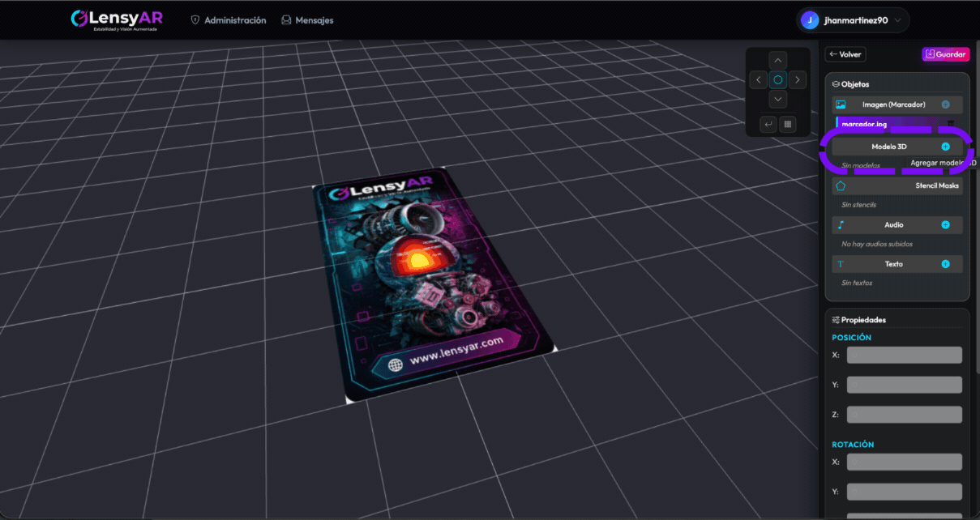Click the Texto section label
Viewport: 980px width, 520px height.
tap(893, 264)
